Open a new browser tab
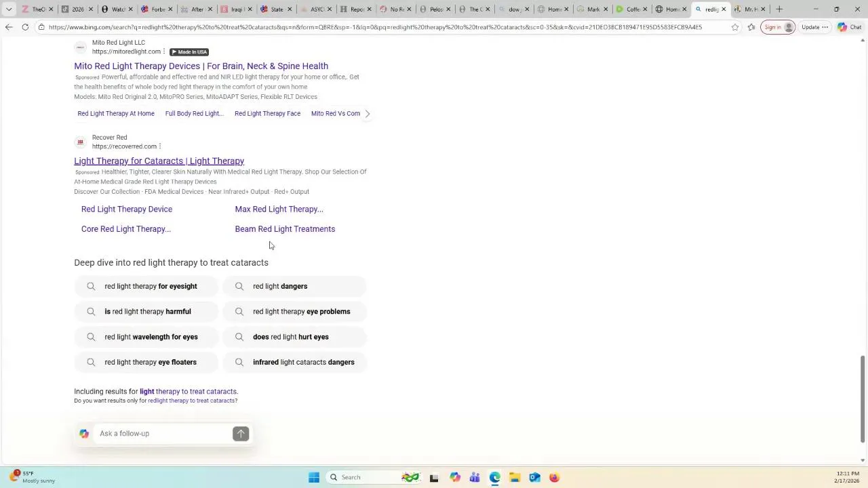This screenshot has width=868, height=488. click(779, 9)
